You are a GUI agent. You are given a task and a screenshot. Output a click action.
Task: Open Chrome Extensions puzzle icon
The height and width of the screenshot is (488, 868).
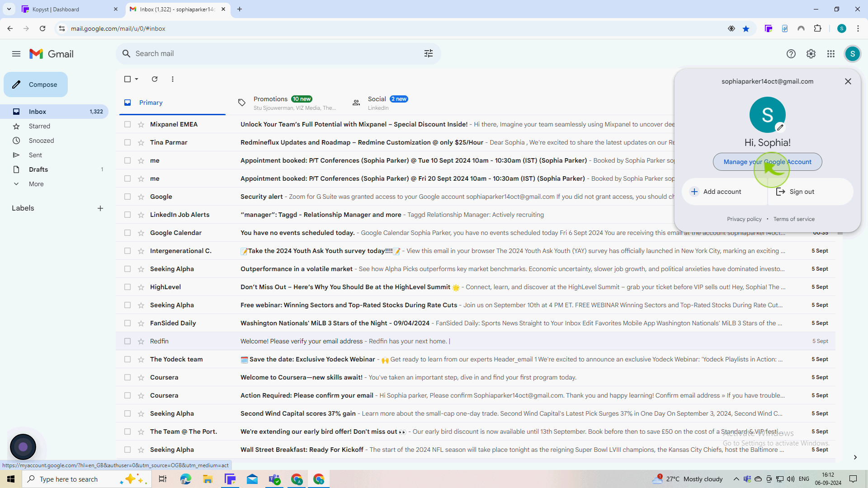point(817,28)
